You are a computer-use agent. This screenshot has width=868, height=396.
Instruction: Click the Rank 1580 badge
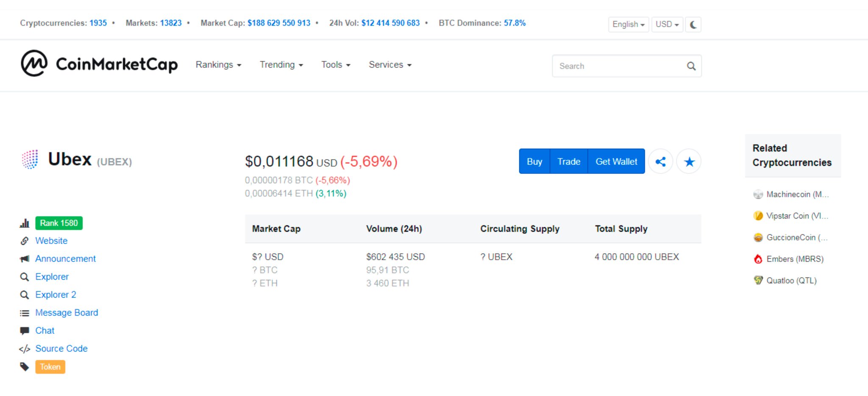[59, 223]
